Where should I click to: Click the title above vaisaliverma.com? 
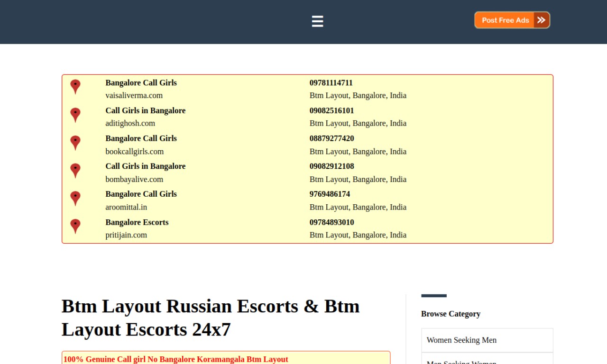pyautogui.click(x=141, y=83)
